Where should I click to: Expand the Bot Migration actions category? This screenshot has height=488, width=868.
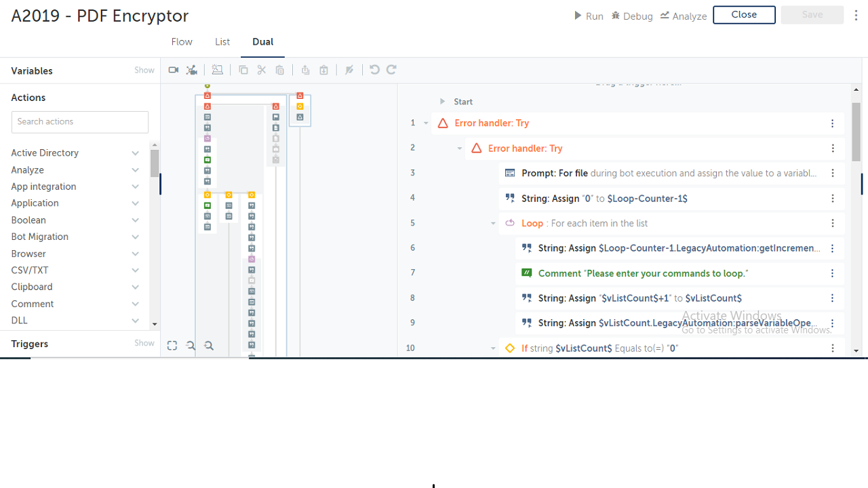[135, 237]
